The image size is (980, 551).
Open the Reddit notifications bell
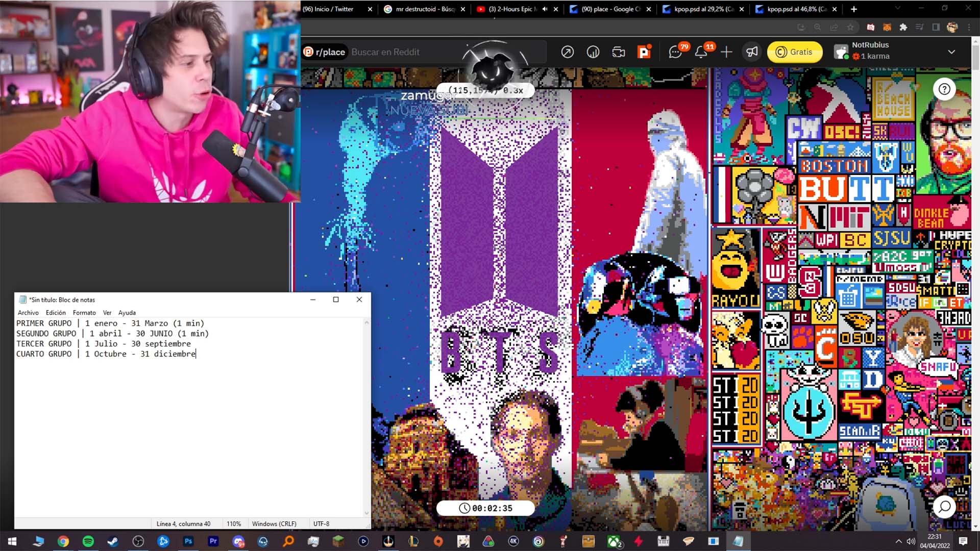tap(701, 52)
